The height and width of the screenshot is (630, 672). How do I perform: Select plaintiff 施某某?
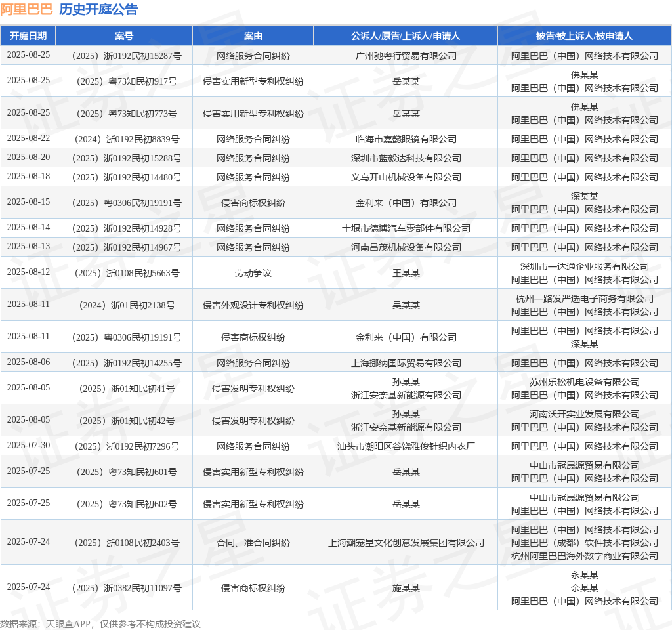click(406, 588)
